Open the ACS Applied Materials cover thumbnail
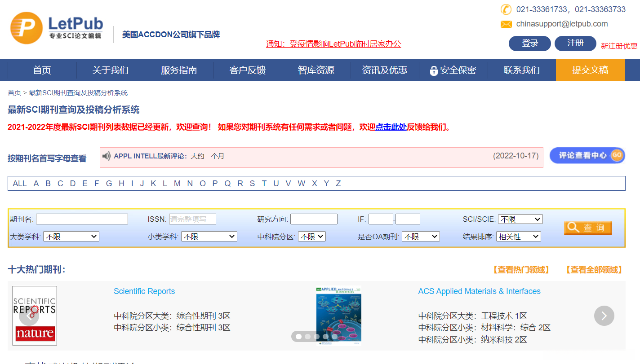Viewport: 640px width, 364px height. coord(339,316)
